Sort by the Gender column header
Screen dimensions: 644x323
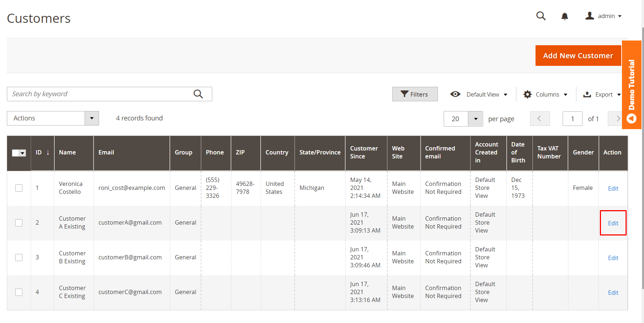583,153
